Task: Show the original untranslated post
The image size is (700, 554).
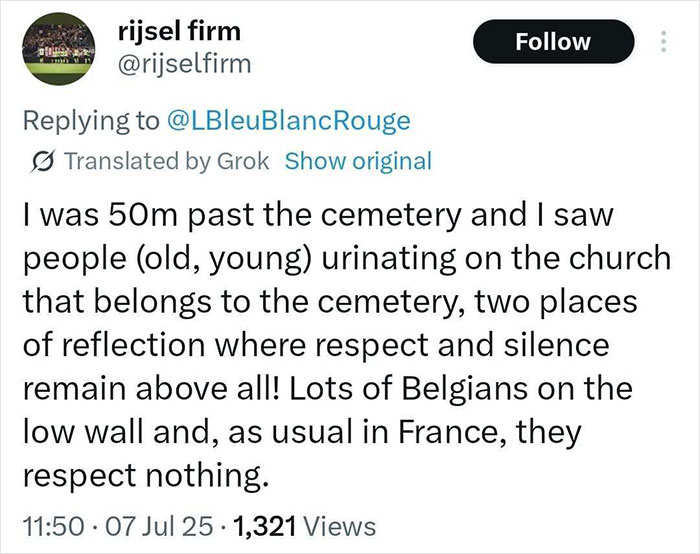Action: (x=358, y=161)
